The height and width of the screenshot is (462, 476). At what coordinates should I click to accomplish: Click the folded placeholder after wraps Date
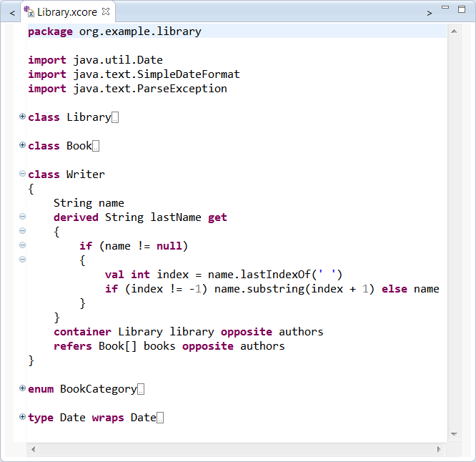coord(160,418)
